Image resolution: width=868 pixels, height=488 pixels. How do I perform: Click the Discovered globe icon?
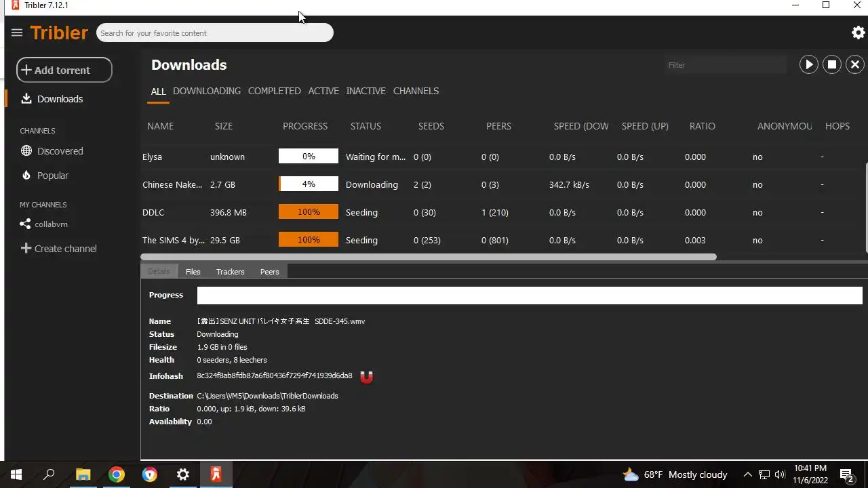[26, 150]
